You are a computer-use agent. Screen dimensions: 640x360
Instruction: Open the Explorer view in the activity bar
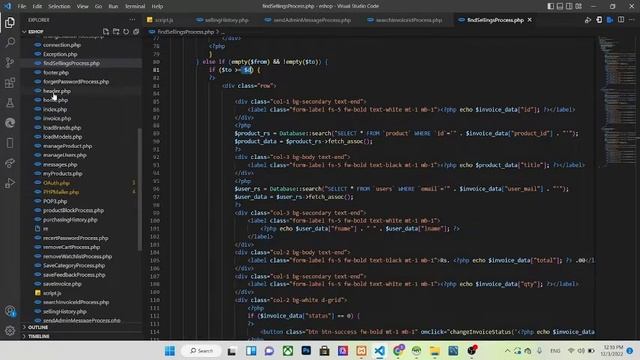(10, 22)
